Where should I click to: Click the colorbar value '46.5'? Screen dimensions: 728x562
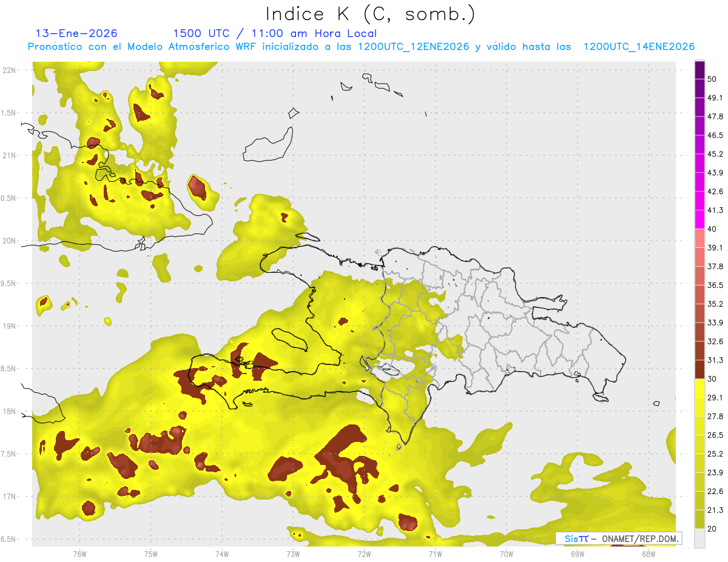pyautogui.click(x=715, y=135)
